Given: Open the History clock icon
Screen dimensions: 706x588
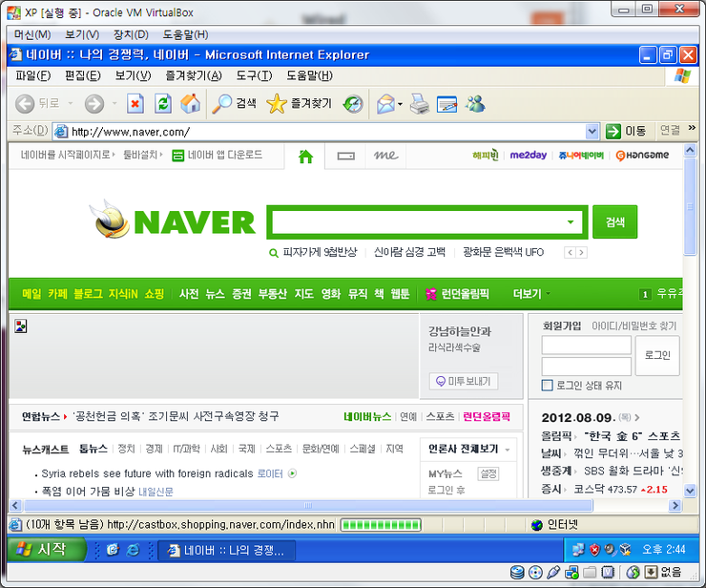Looking at the screenshot, I should [353, 104].
